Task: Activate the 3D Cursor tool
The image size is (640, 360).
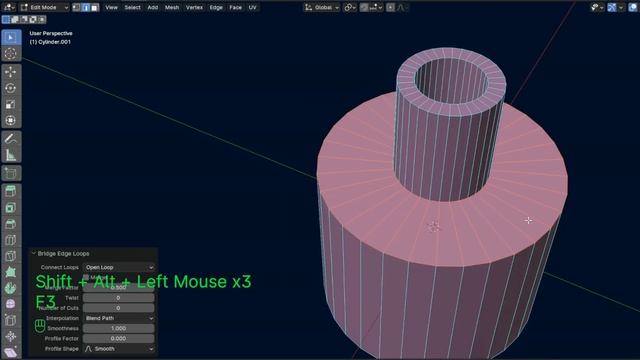Action: pyautogui.click(x=11, y=53)
